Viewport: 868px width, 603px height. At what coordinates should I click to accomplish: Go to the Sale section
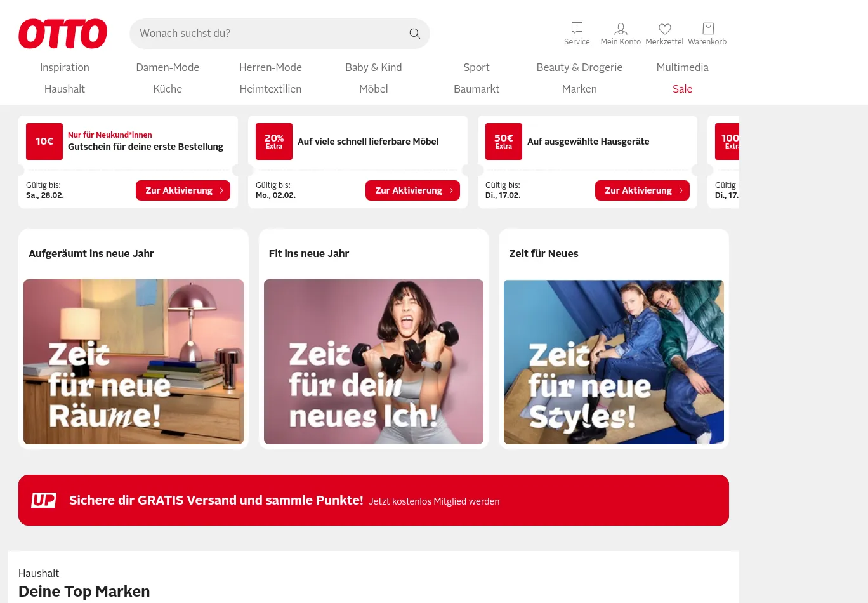tap(682, 89)
